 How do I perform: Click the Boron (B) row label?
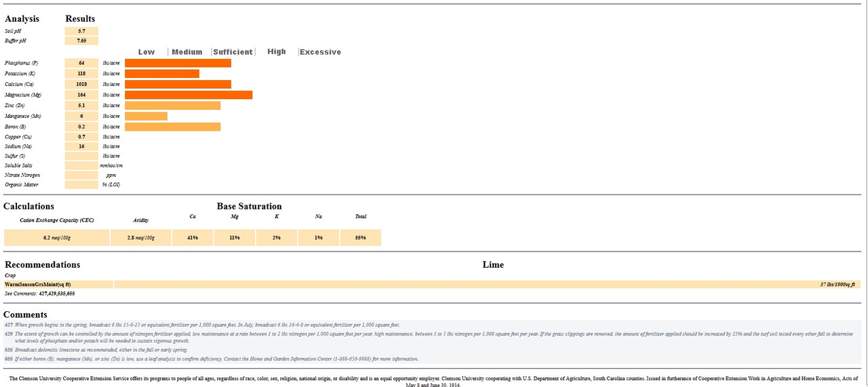(15, 127)
